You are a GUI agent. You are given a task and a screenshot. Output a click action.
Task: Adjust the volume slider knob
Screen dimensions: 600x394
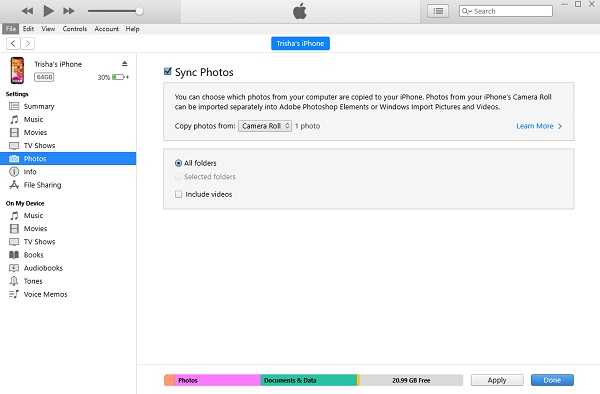139,11
